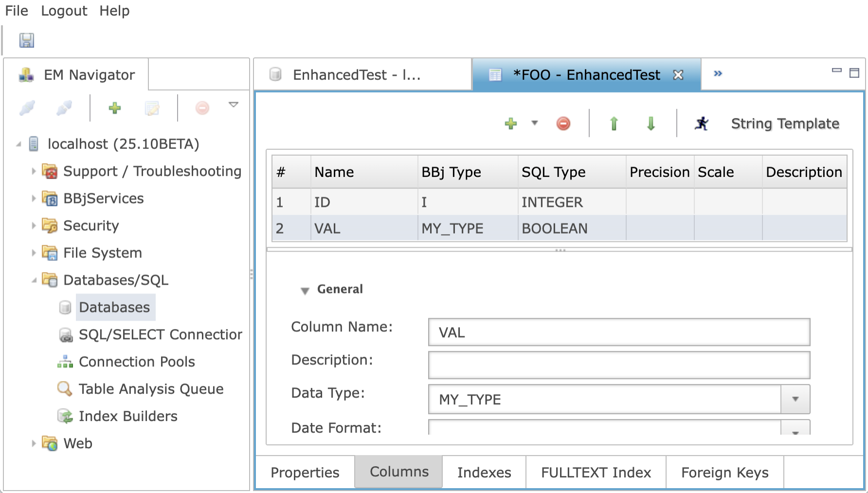This screenshot has width=868, height=493.
Task: Switch to the Indexes tab
Action: pyautogui.click(x=484, y=473)
